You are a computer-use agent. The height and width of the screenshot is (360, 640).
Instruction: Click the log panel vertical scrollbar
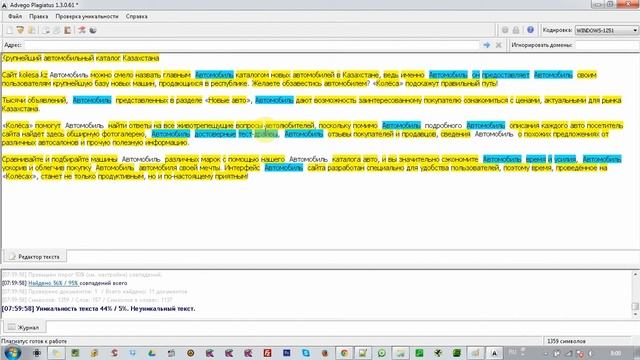click(x=635, y=294)
